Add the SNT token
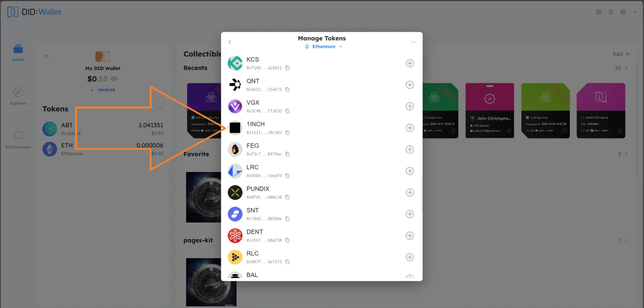This screenshot has width=644, height=308. click(410, 214)
